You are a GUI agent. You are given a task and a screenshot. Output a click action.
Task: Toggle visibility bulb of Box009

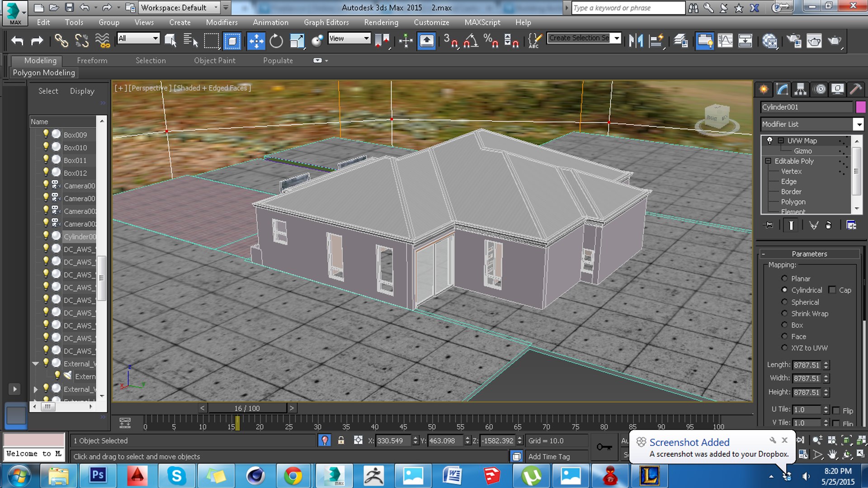[46, 134]
